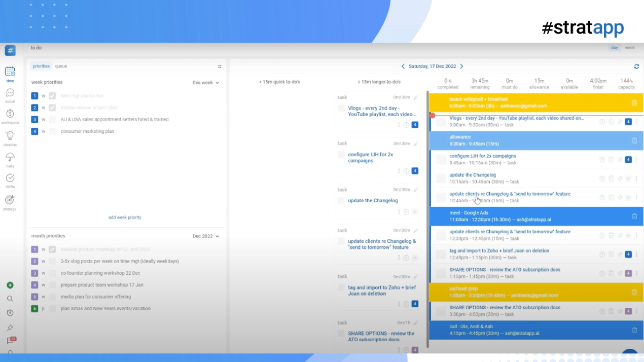Image resolution: width=644 pixels, height=362 pixels.
Task: Open tag and import to Zoho scheduled task
Action: point(536,255)
